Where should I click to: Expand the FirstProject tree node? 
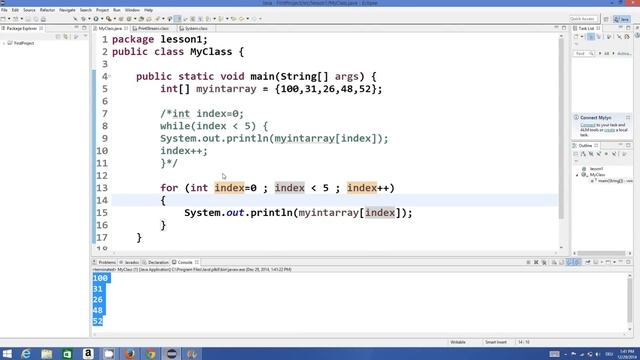pos(4,43)
